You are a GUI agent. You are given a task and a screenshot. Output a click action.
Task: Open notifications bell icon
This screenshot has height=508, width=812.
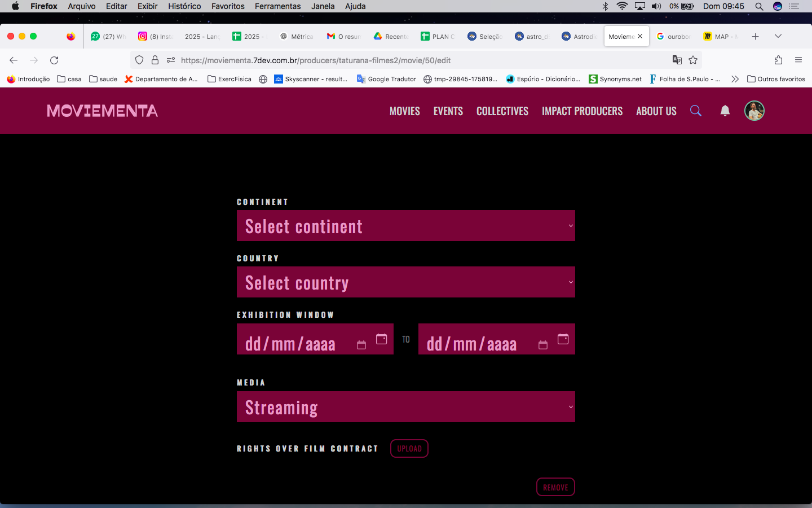tap(725, 111)
